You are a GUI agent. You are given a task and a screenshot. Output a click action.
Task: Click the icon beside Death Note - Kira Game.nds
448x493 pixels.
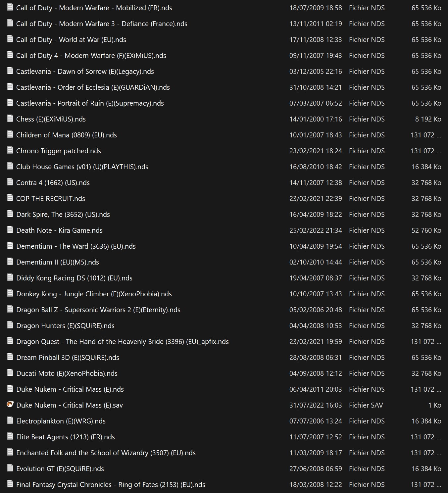click(x=10, y=230)
